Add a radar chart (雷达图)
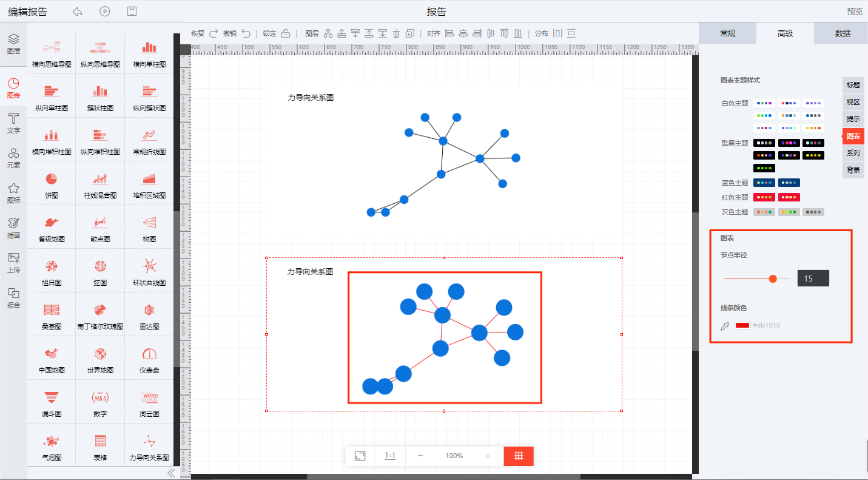This screenshot has height=480, width=868. coord(149,310)
